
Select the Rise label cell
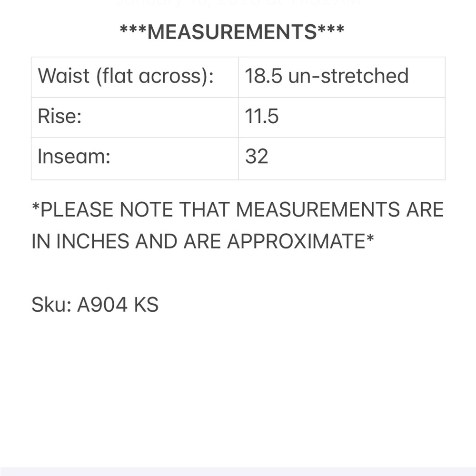[135, 118]
